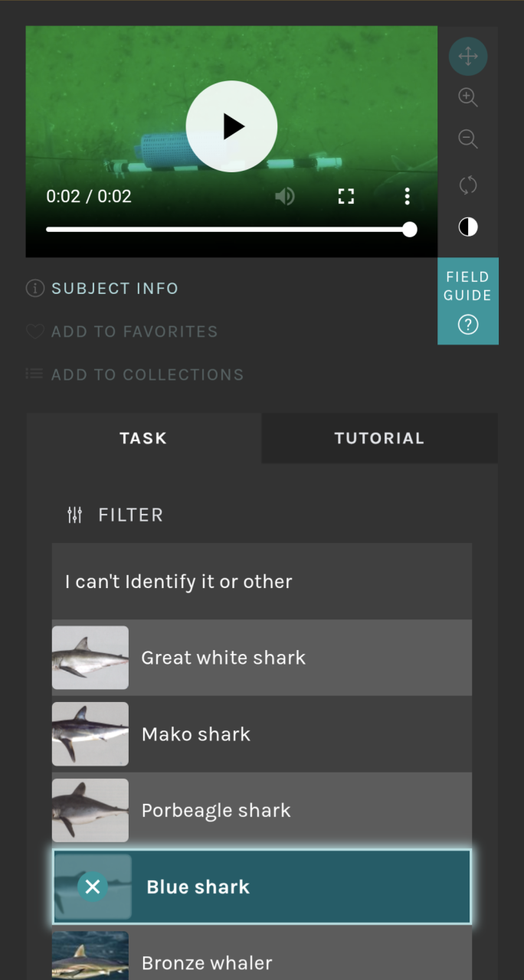The image size is (524, 980).
Task: Click the zoom in magnifier icon
Action: [467, 97]
